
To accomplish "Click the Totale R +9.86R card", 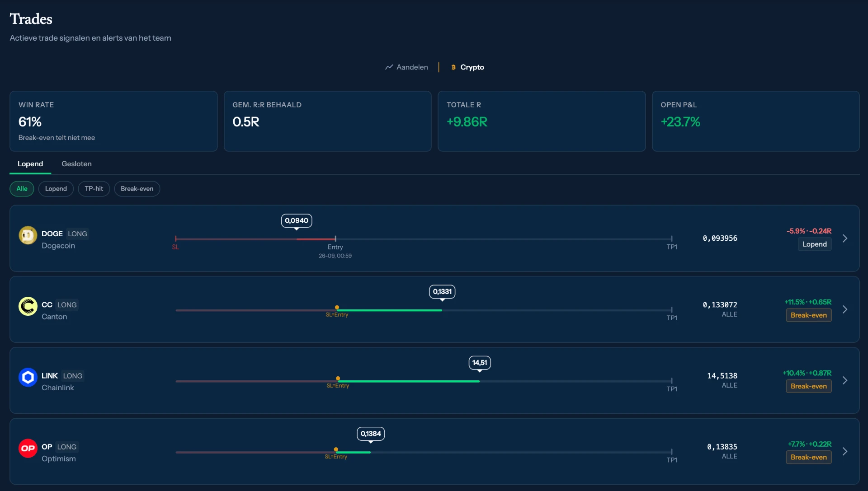I will (542, 121).
